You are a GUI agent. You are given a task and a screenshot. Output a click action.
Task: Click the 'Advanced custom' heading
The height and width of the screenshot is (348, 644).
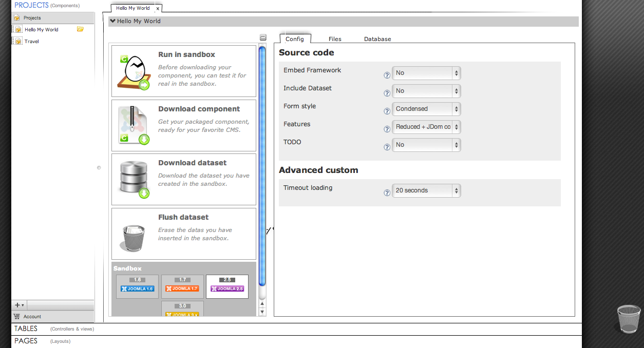(318, 170)
